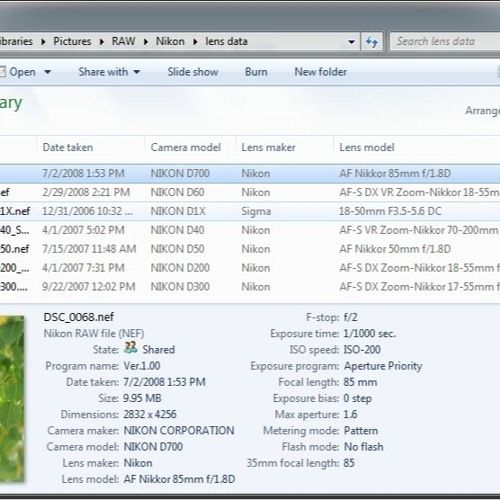Expand the arrow after Pictures in breadcrumb
This screenshot has height=500, width=500.
[102, 42]
